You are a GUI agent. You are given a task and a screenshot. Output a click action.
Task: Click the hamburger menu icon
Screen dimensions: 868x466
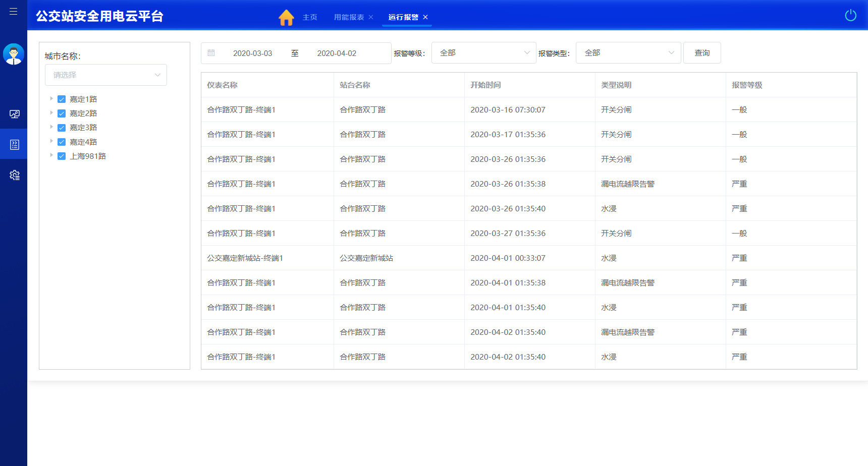point(14,11)
